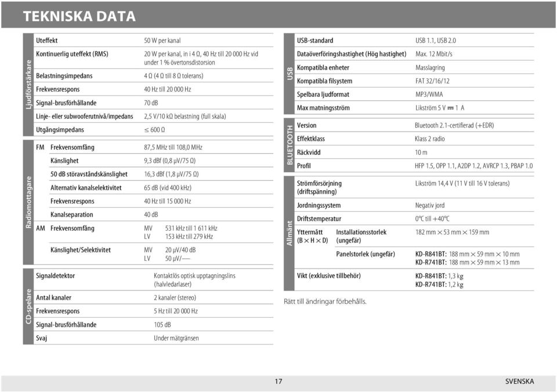Image resolution: width=557 pixels, height=392 pixels.
Task: Click the CD-spelare vertical section label
Action: coord(28,306)
